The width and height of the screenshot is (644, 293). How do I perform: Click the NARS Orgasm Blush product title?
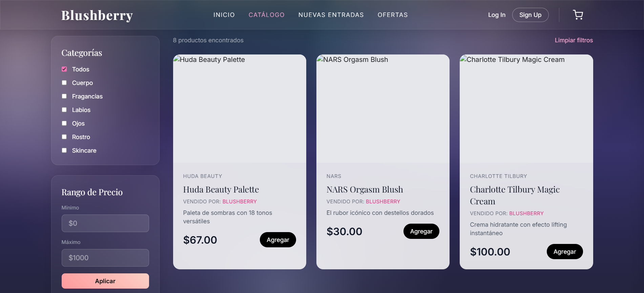[x=365, y=189]
